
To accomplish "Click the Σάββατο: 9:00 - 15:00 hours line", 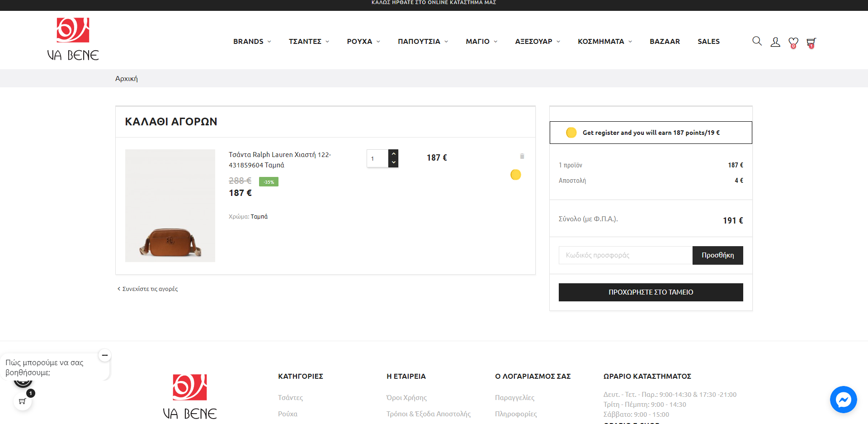I will [637, 414].
